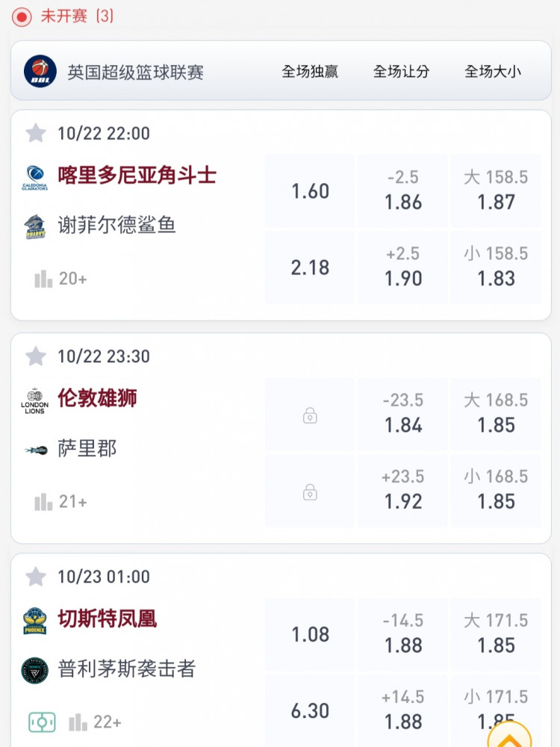560x747 pixels.
Task: Select the 全场让分 column header
Action: point(402,72)
